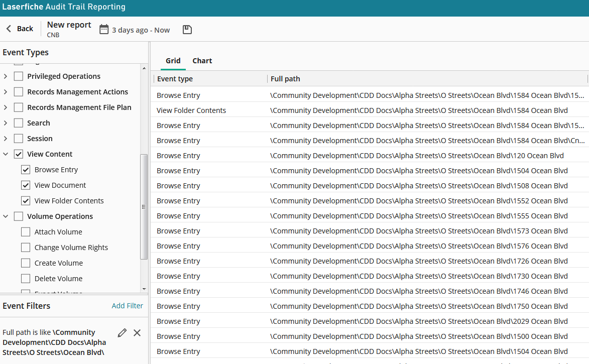This screenshot has width=589, height=364.
Task: Uncheck the View Document checkbox
Action: pyautogui.click(x=26, y=185)
